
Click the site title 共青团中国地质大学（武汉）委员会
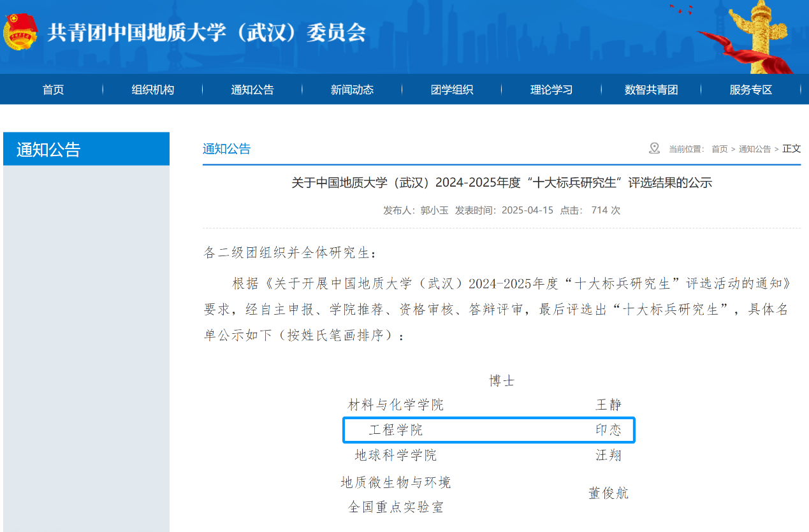pos(207,32)
